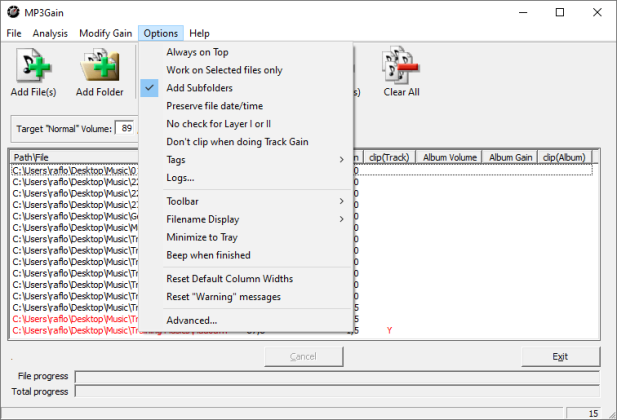Toggle No check for Layer I or II
617x420 pixels.
point(246,124)
